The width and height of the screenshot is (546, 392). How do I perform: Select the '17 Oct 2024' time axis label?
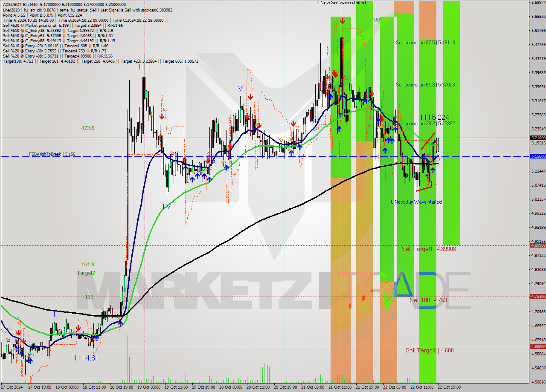(12, 387)
